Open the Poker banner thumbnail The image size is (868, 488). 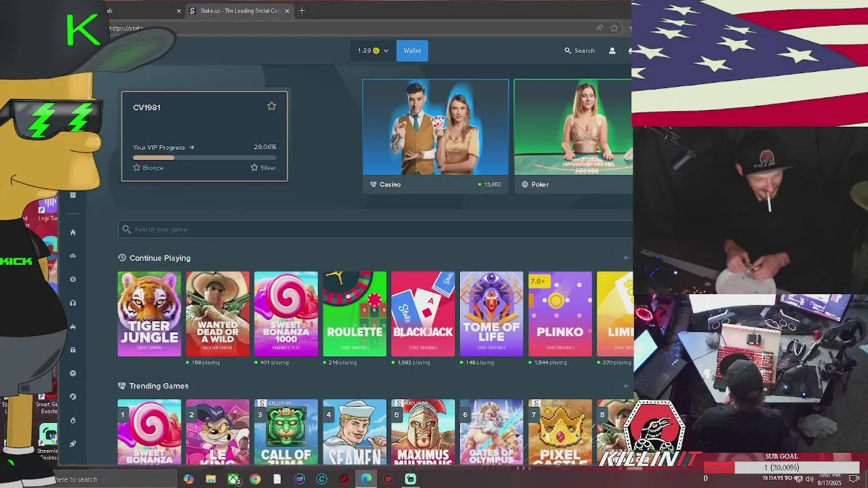coord(573,127)
